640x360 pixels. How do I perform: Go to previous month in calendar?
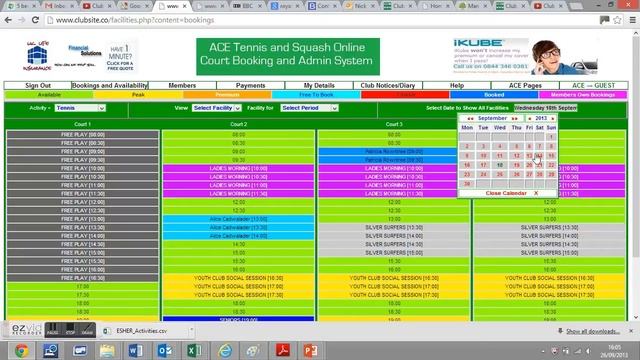point(470,118)
